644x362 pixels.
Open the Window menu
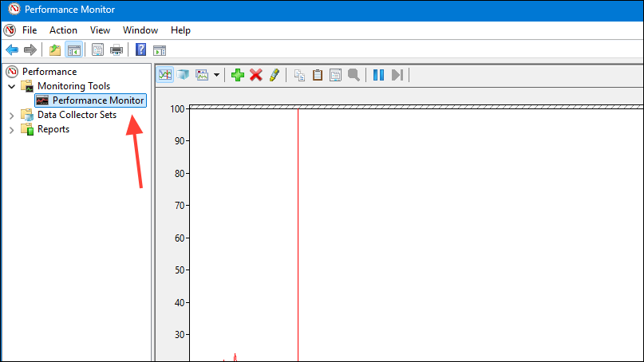[x=140, y=30]
